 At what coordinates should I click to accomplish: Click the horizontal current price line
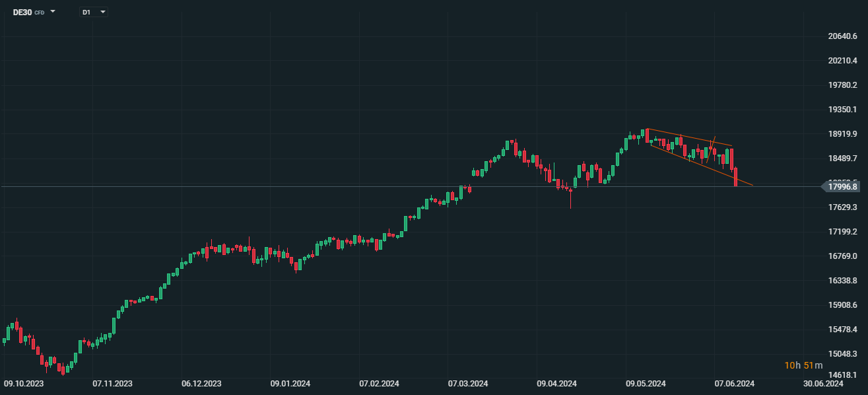click(330, 187)
